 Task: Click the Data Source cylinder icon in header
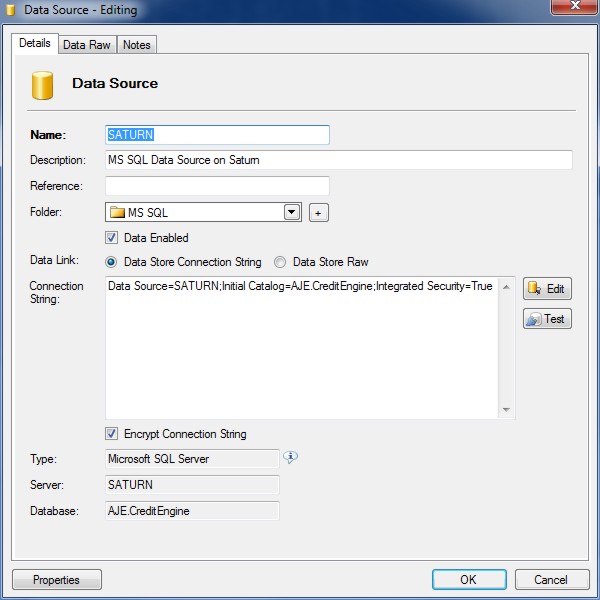[42, 85]
